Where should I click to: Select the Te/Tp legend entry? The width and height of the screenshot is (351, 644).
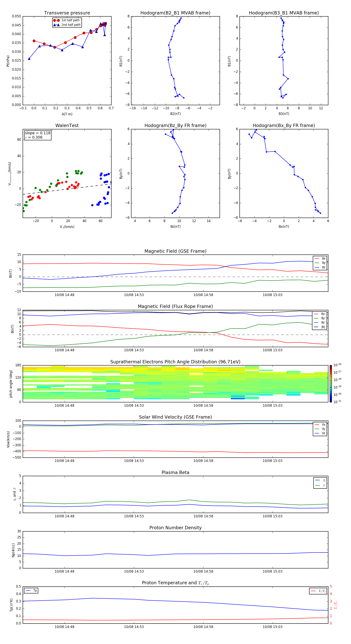(318, 591)
